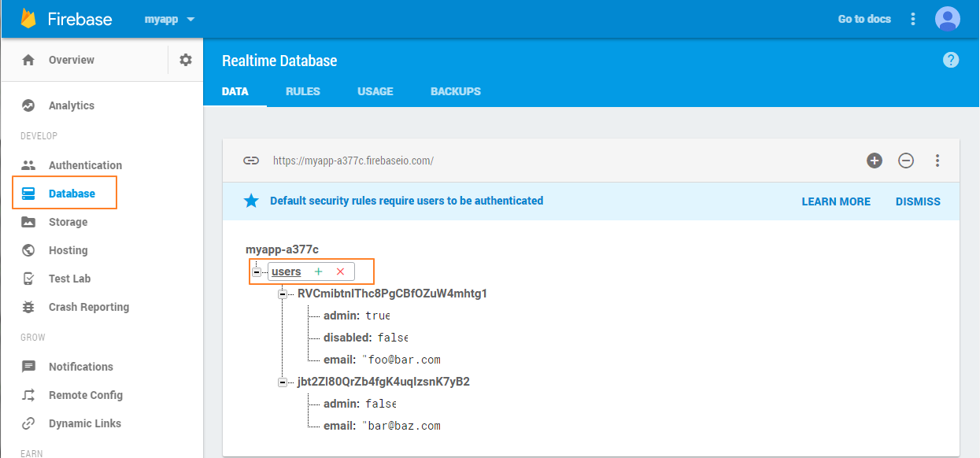The width and height of the screenshot is (980, 458).
Task: Delete users node with red X
Action: (x=341, y=271)
